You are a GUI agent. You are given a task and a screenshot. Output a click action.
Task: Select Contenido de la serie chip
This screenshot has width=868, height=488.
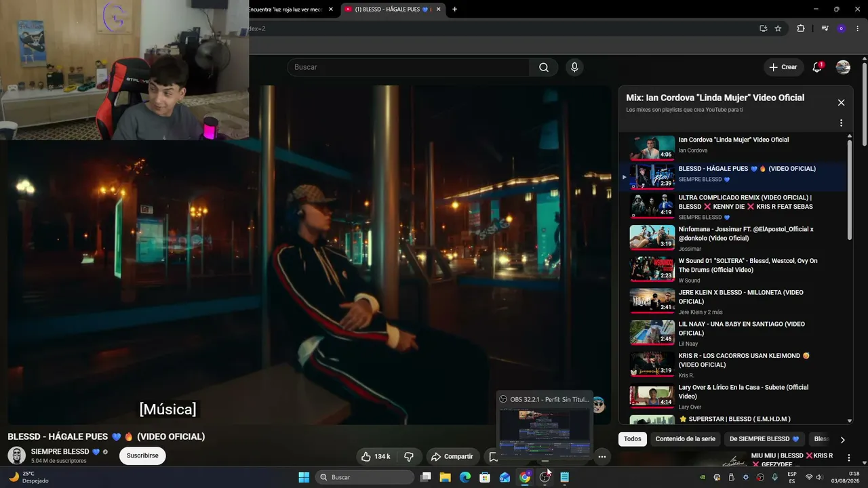[x=686, y=439]
